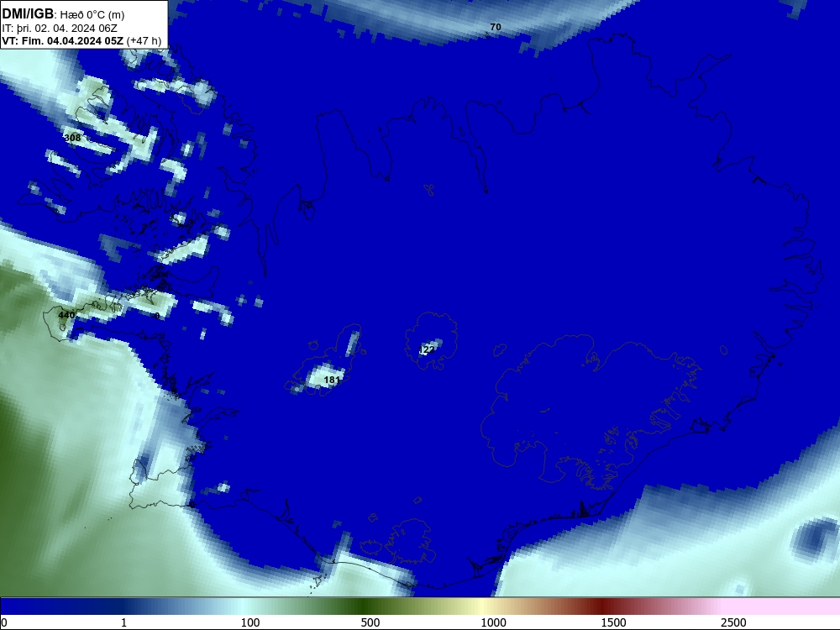Click the 'VT: Fim. 04.04.2024 05Z' valid time line
The image size is (840, 630).
tap(63, 40)
